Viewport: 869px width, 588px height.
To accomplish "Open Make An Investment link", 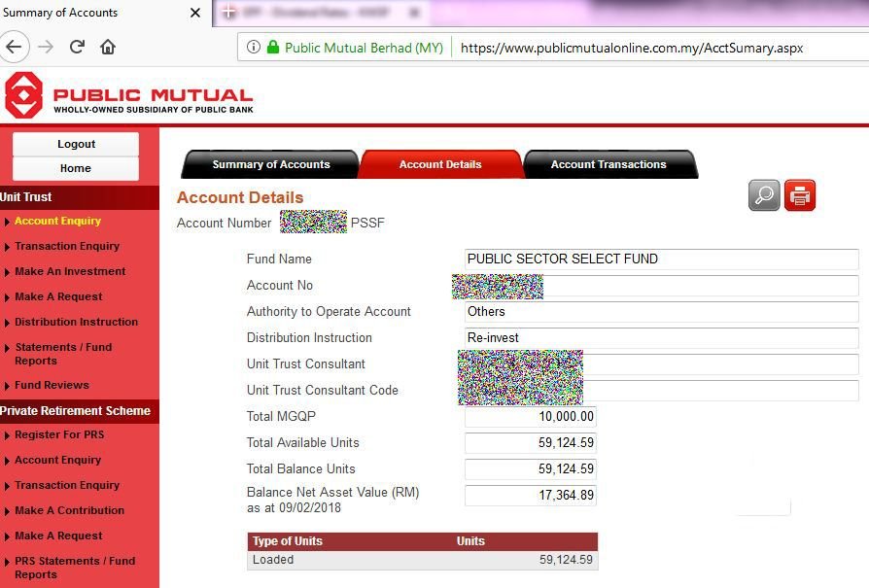I will (70, 271).
